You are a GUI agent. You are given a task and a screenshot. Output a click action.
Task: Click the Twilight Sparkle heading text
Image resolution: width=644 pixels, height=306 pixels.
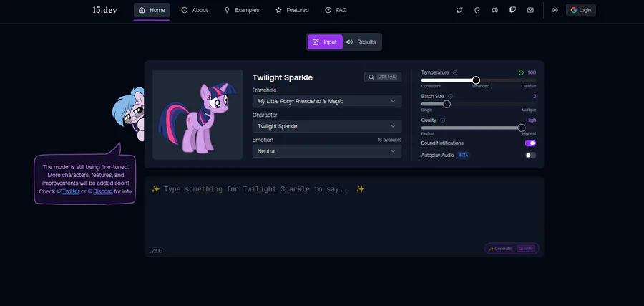coord(283,77)
